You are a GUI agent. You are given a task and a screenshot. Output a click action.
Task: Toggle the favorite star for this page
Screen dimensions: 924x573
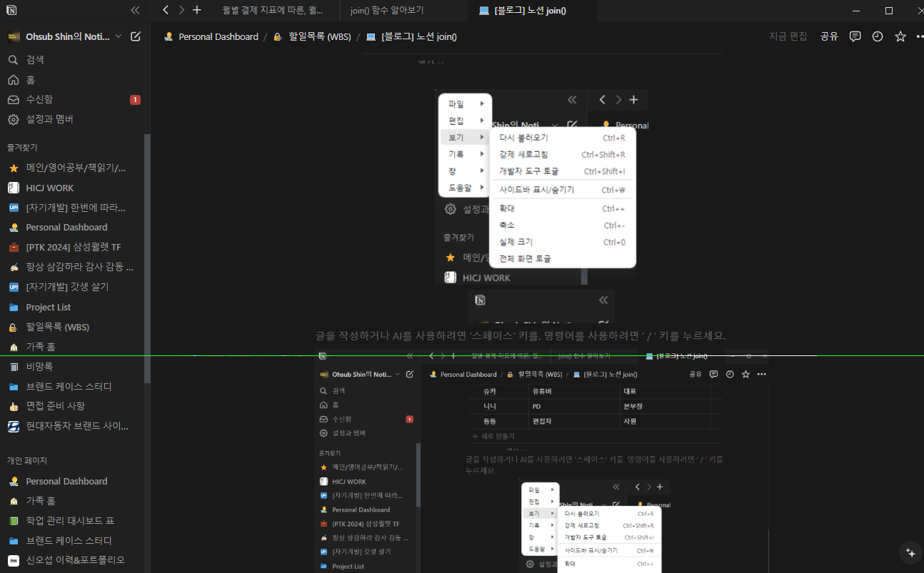click(x=900, y=36)
